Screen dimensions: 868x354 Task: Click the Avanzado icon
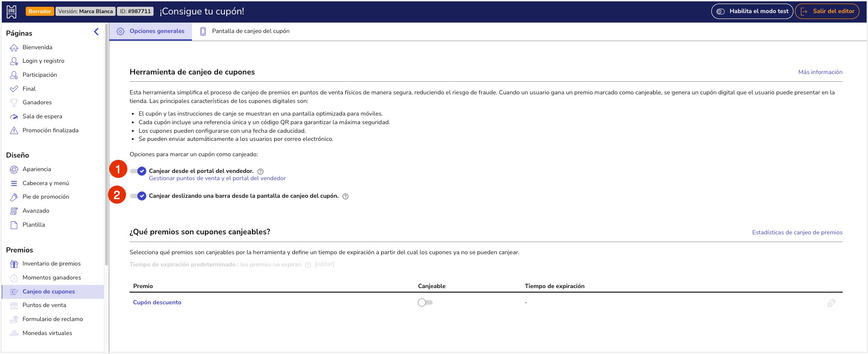pyautogui.click(x=14, y=211)
